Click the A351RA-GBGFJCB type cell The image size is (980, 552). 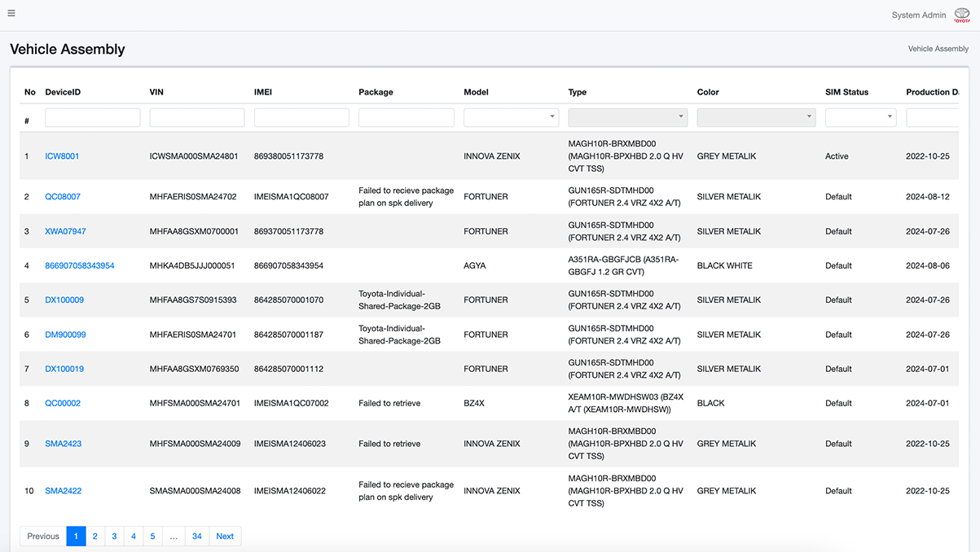tap(623, 265)
